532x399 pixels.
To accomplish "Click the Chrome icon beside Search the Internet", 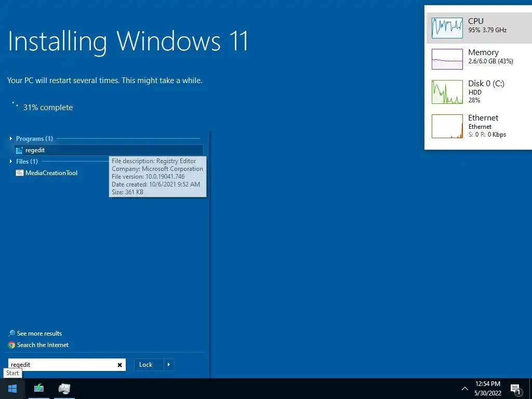I will 11,345.
